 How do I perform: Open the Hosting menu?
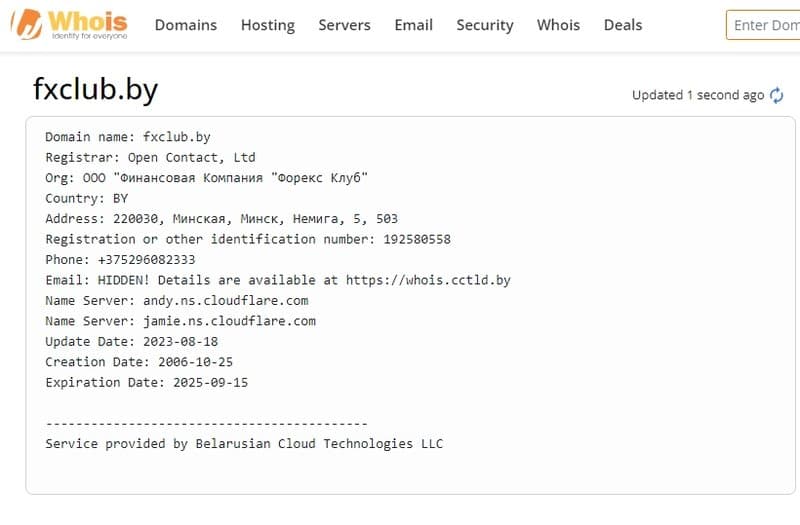click(x=267, y=25)
